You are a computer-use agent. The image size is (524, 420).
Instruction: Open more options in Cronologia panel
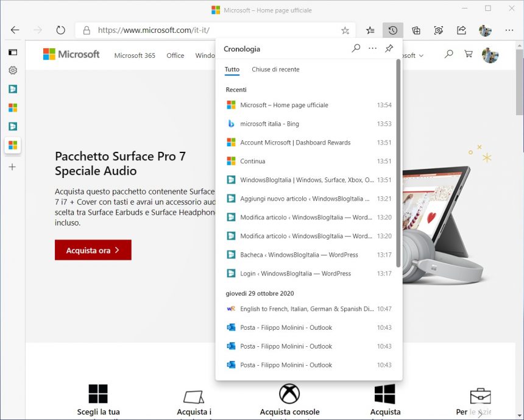coord(372,48)
